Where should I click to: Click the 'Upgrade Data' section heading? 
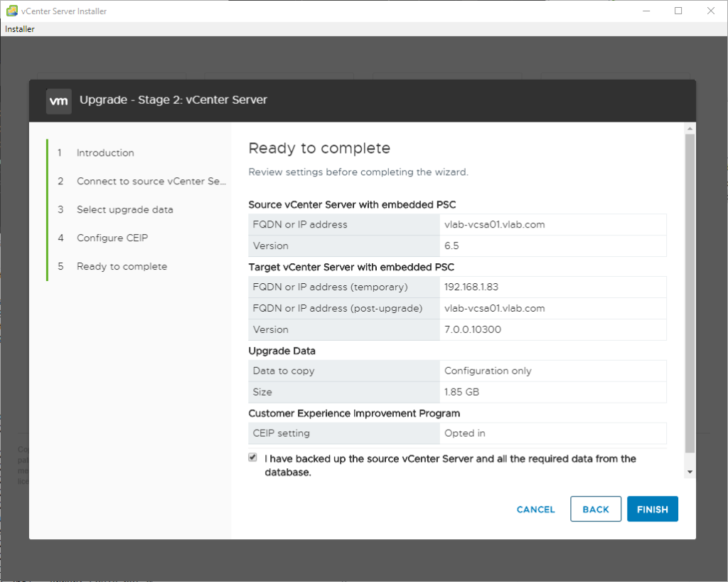click(282, 351)
